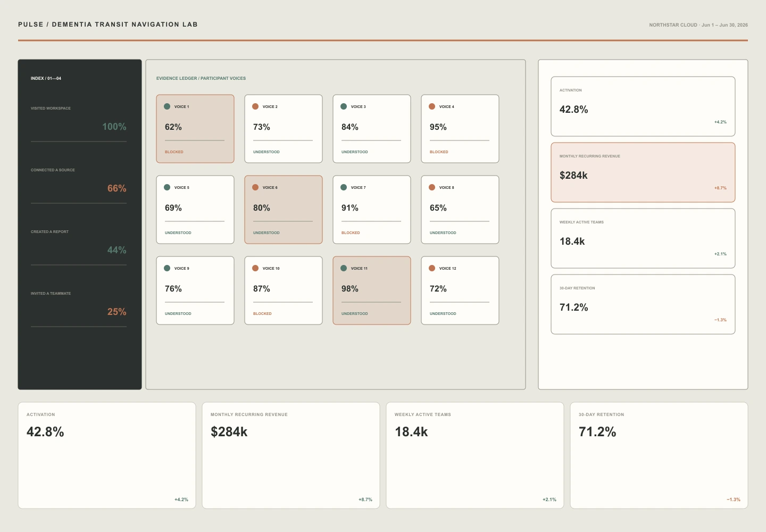Click the "44%" funnel value

coord(117,250)
